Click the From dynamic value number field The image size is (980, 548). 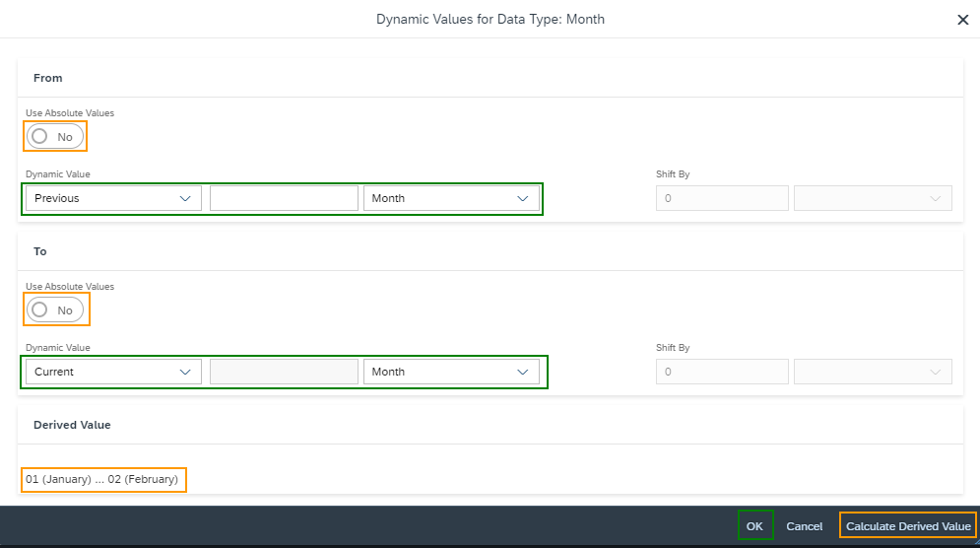coord(284,198)
